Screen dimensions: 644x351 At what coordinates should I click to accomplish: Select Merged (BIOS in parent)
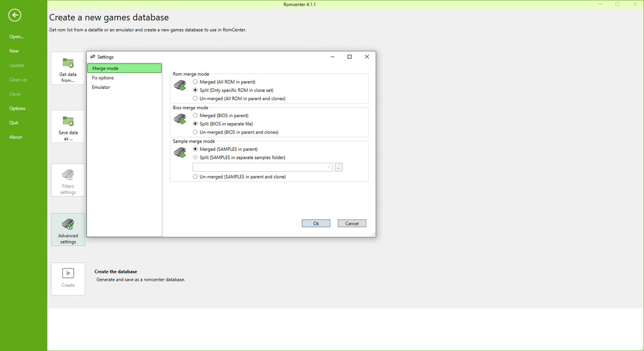tap(221, 116)
